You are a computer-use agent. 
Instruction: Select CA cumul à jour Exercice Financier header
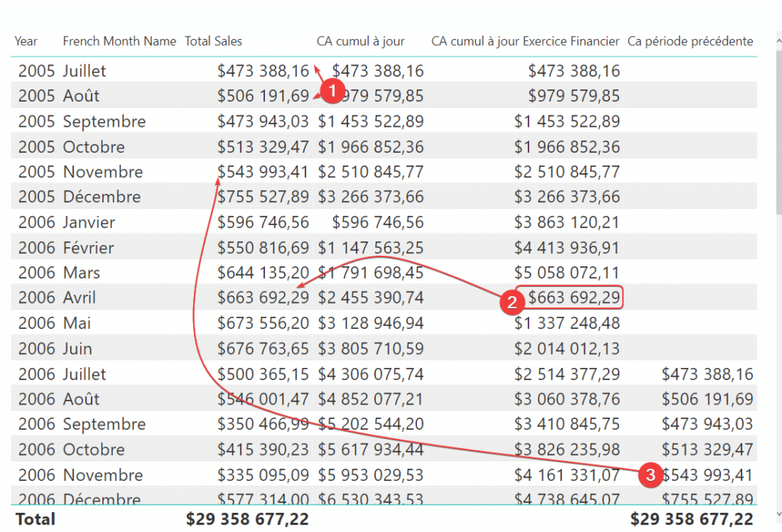point(525,41)
